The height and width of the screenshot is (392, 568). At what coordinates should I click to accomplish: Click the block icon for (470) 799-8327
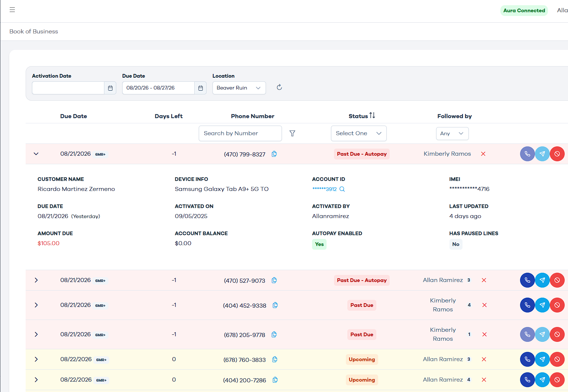tap(557, 154)
